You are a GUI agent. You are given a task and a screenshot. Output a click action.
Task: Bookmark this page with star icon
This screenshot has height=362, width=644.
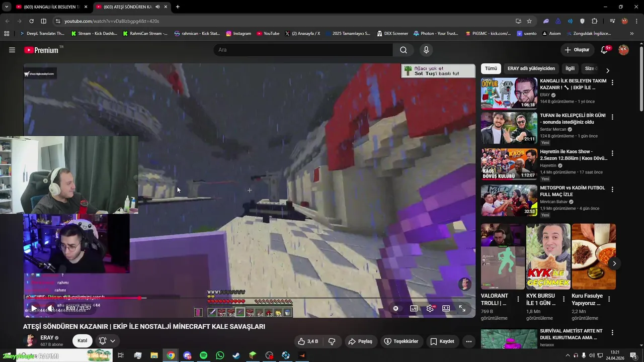tap(529, 21)
